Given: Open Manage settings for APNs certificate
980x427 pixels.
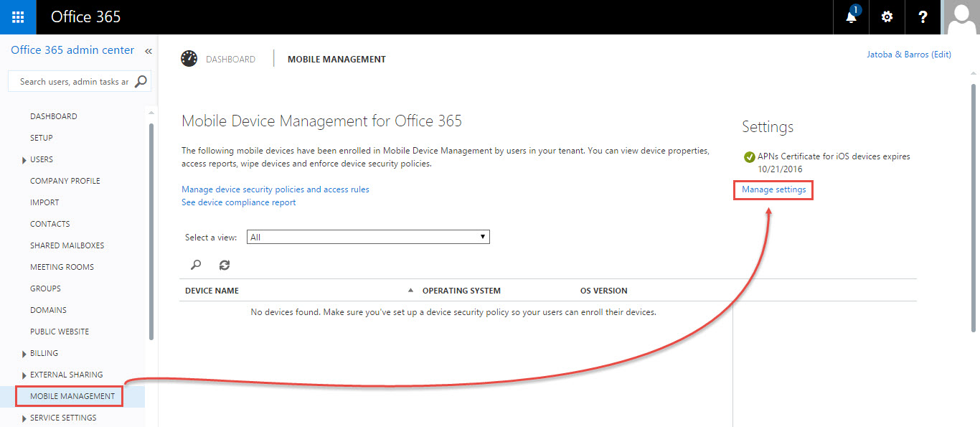Looking at the screenshot, I should 773,189.
